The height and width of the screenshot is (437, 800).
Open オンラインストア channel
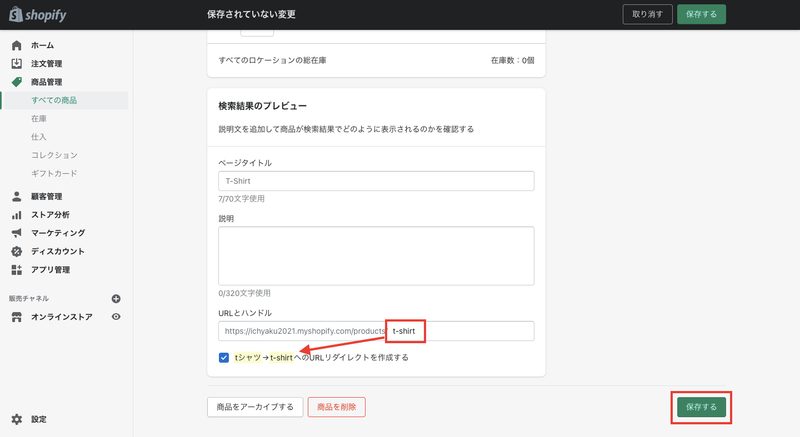click(61, 317)
